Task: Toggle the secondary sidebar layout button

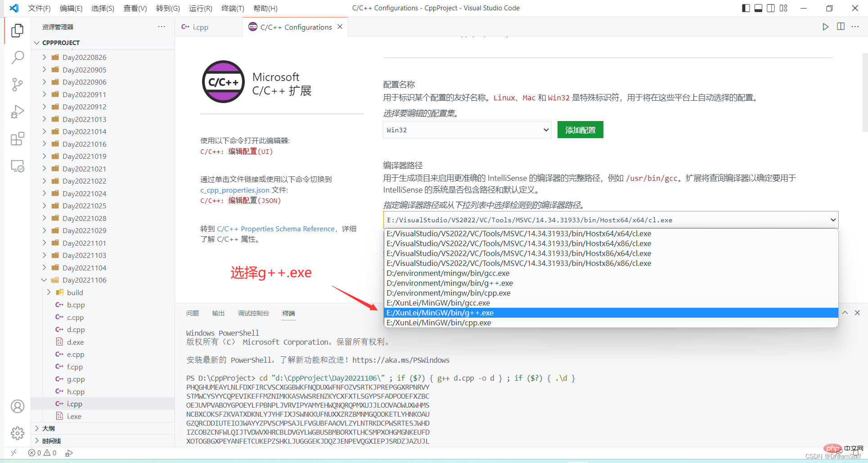Action: pyautogui.click(x=771, y=8)
